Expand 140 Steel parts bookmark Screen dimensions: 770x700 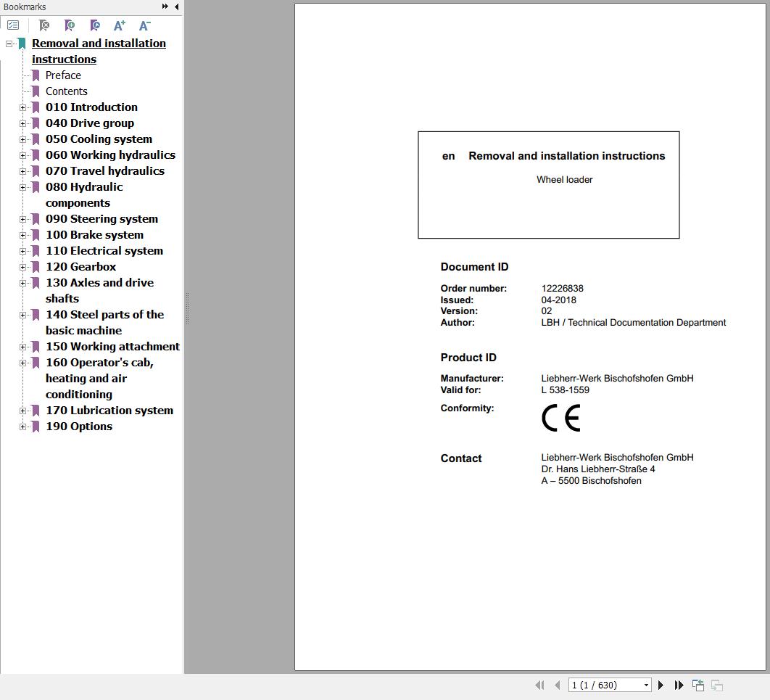coord(22,315)
